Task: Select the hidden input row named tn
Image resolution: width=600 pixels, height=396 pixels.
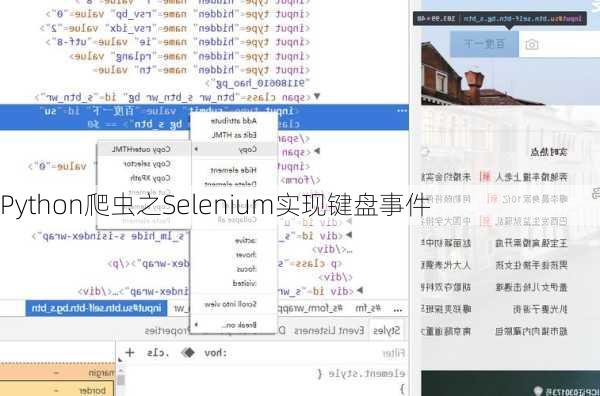Action: (x=201, y=70)
